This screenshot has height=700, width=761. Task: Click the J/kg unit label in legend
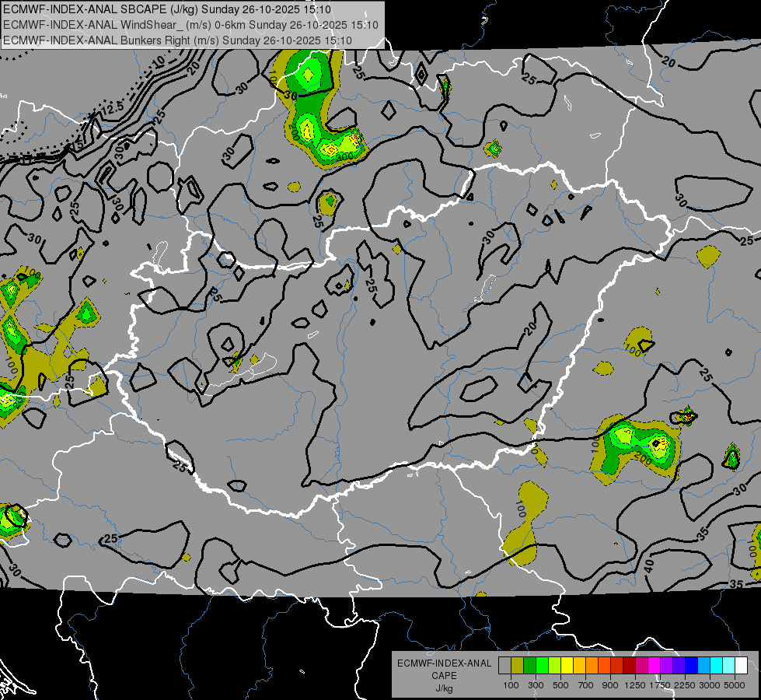[x=444, y=688]
